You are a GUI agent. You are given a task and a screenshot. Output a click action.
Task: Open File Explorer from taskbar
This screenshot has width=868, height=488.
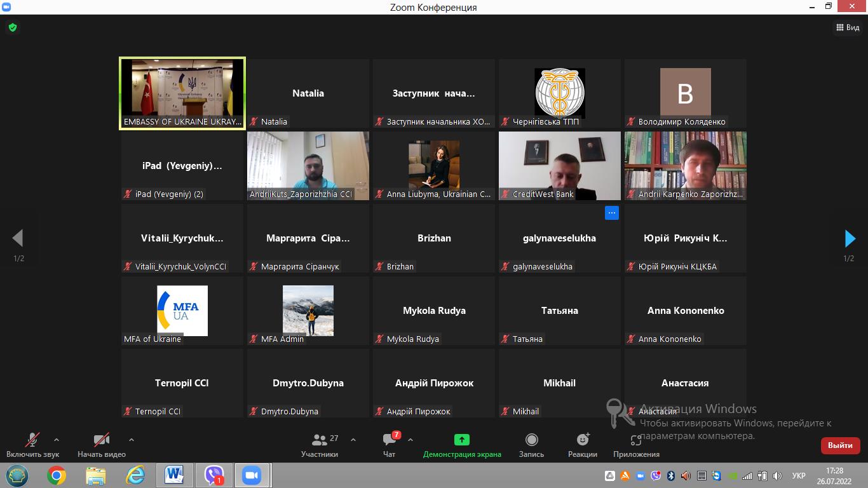click(x=96, y=475)
